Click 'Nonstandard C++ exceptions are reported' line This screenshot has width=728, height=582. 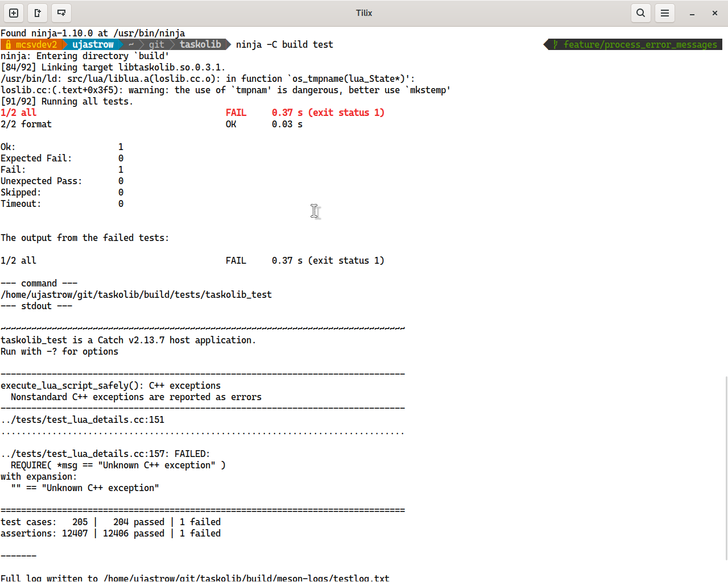(x=136, y=397)
